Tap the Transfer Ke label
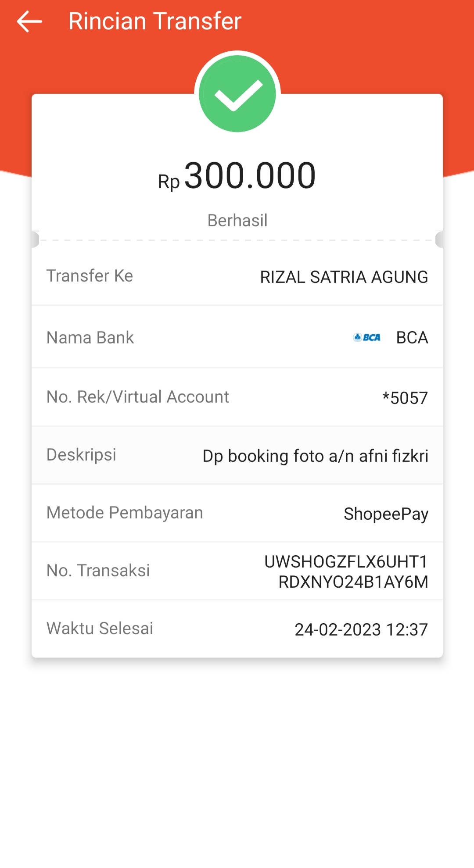 point(90,276)
